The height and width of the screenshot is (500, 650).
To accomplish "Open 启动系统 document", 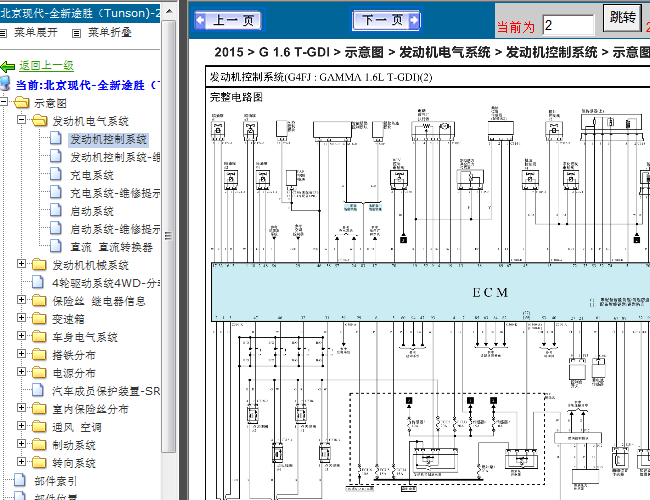I will point(92,211).
